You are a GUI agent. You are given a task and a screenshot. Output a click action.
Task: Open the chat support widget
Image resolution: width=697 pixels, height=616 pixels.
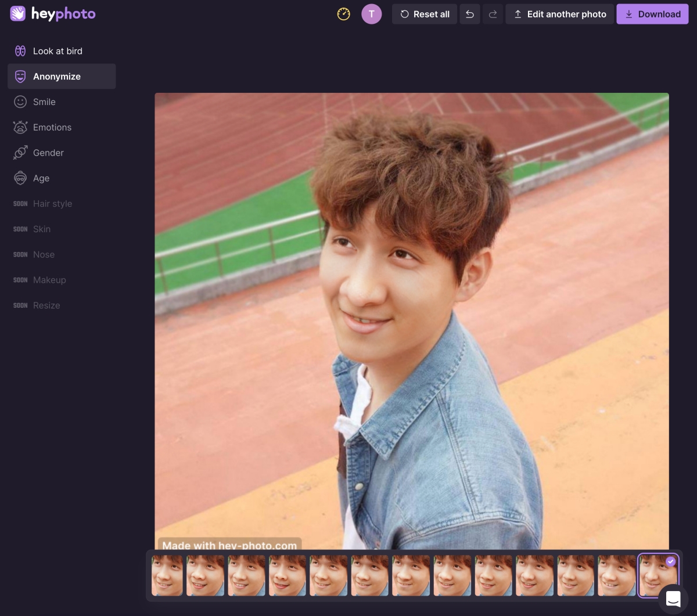[673, 599]
